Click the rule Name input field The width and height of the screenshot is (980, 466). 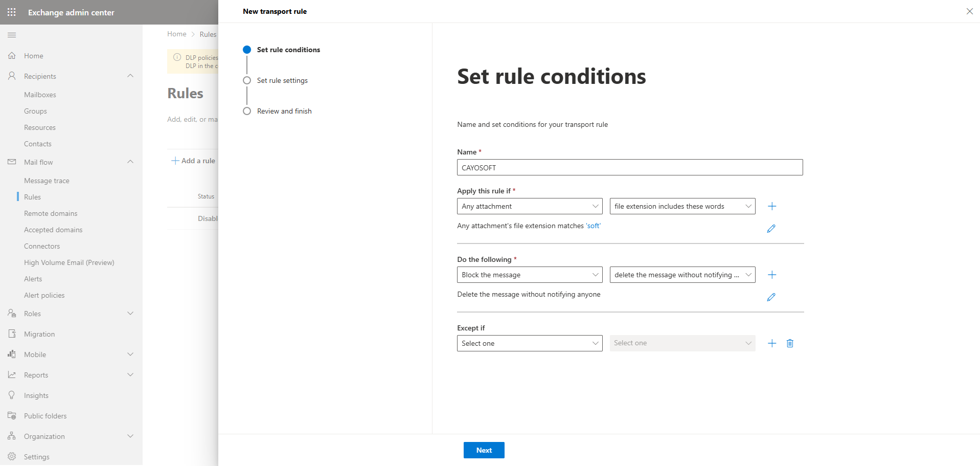click(x=629, y=167)
